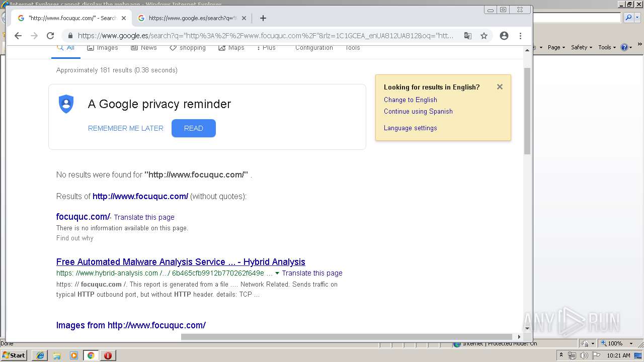Viewport: 644px width, 362px height.
Task: Close the focuquc.com Search tab
Action: (x=124, y=18)
